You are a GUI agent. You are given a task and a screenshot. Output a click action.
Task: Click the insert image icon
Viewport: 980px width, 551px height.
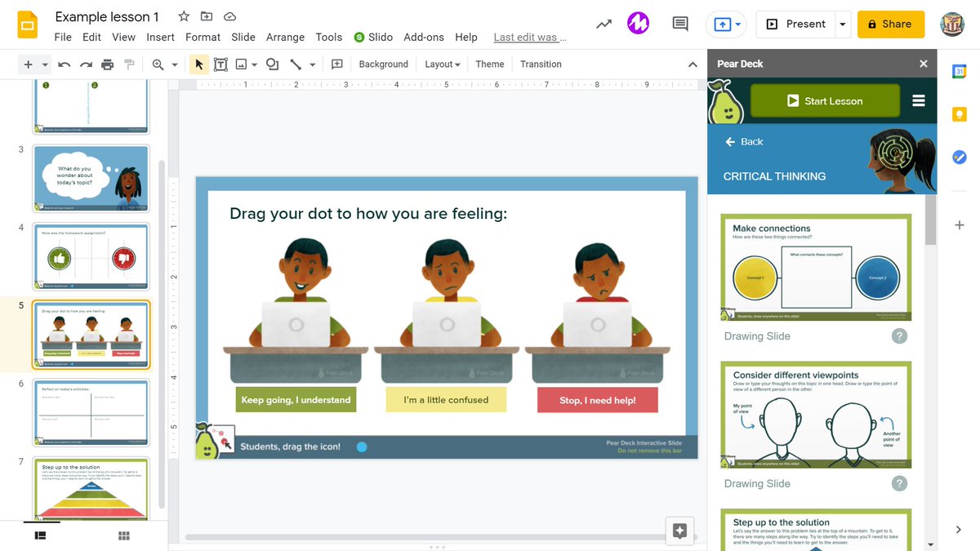pyautogui.click(x=241, y=64)
